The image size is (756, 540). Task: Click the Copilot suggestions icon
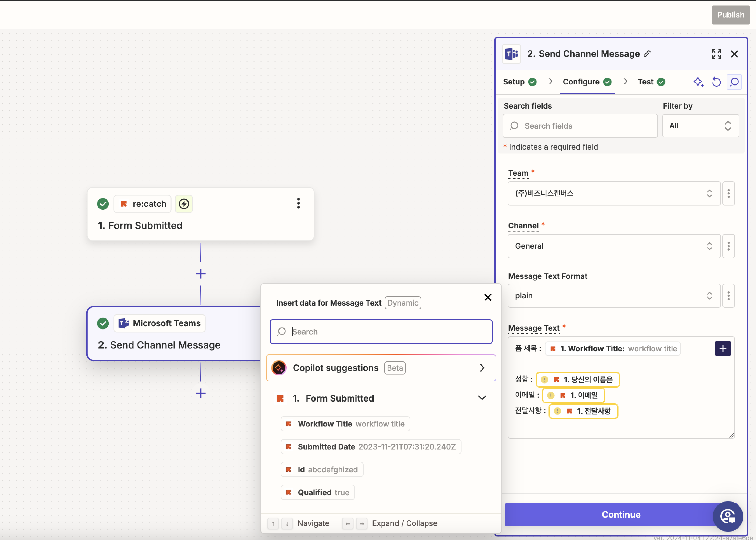click(x=279, y=368)
